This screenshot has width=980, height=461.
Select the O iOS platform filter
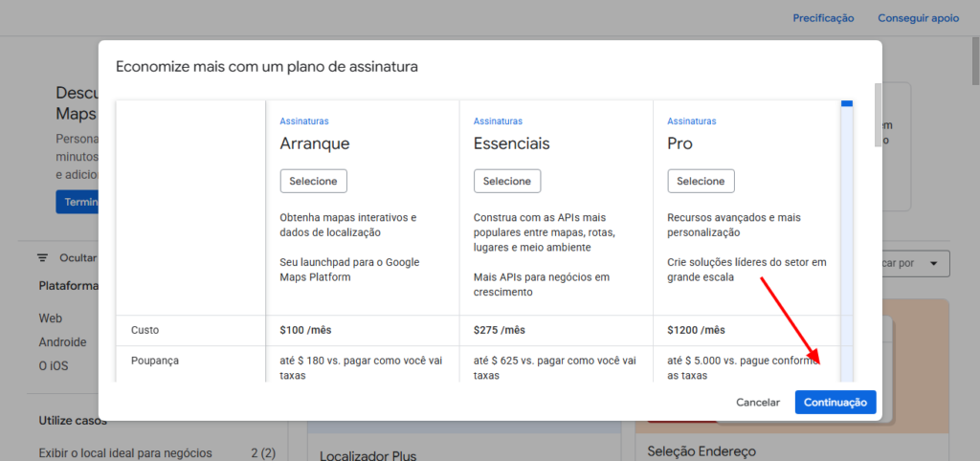(x=54, y=365)
